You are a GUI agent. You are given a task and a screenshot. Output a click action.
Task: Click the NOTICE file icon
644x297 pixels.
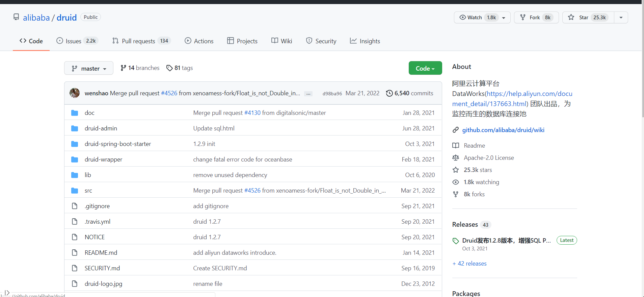click(x=75, y=237)
